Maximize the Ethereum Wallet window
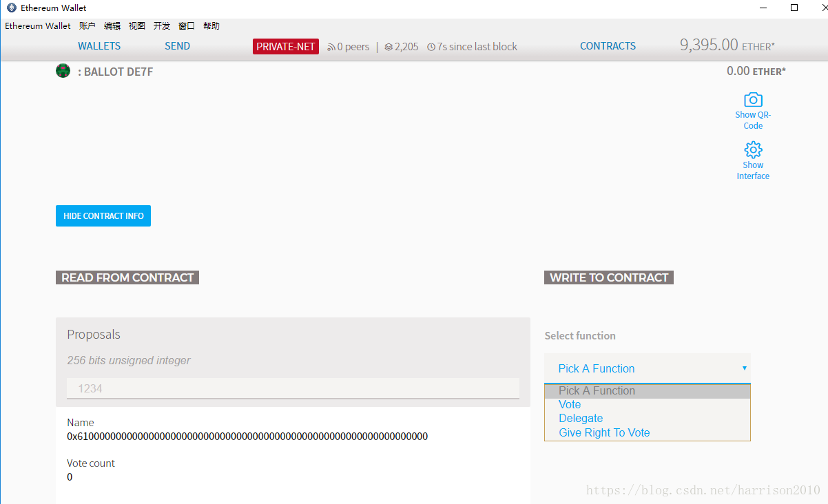 pyautogui.click(x=794, y=8)
